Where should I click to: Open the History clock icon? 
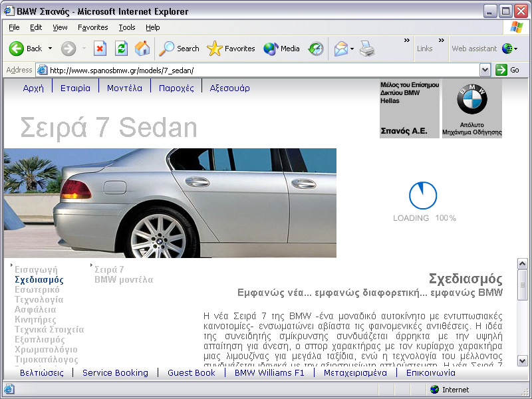[316, 49]
